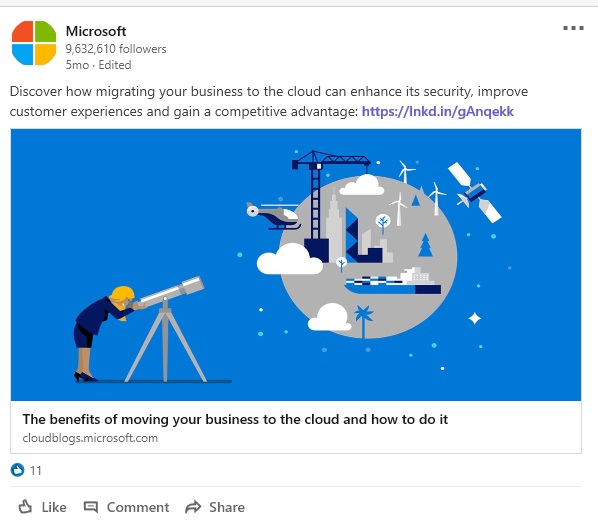
Task: Open the three-dot post options menu
Action: (573, 28)
